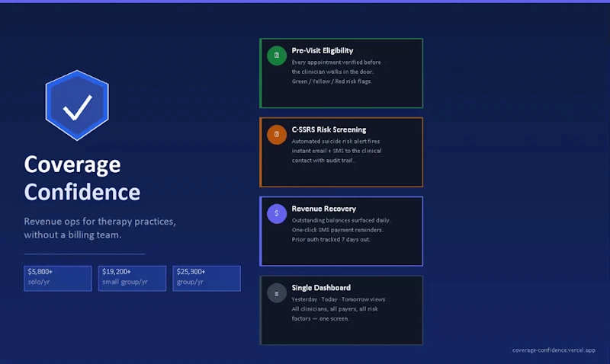
Task: Click "the clinician walks in the door" line
Action: click(332, 72)
